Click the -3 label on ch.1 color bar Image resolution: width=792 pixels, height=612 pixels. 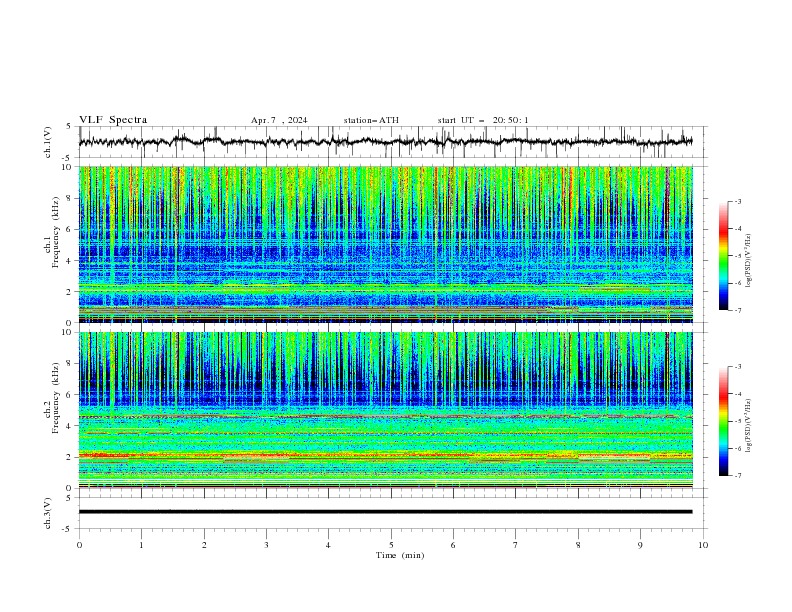[x=738, y=201]
